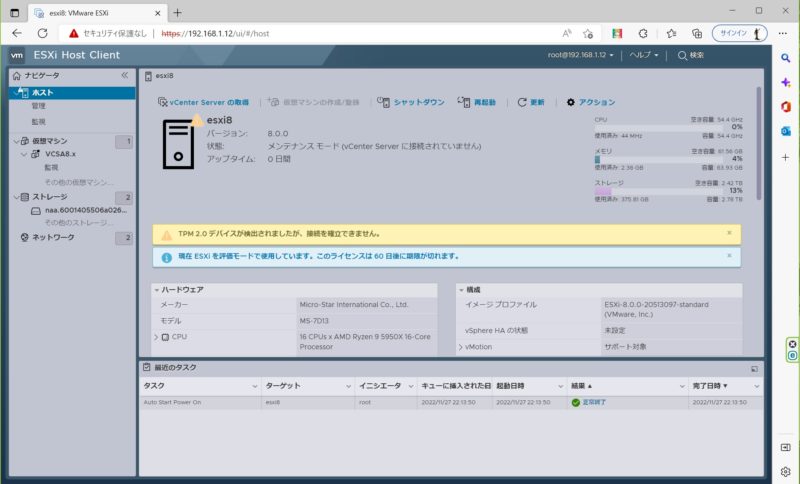Open 管理 under Host
Screen dimensions: 800x484
(38, 106)
